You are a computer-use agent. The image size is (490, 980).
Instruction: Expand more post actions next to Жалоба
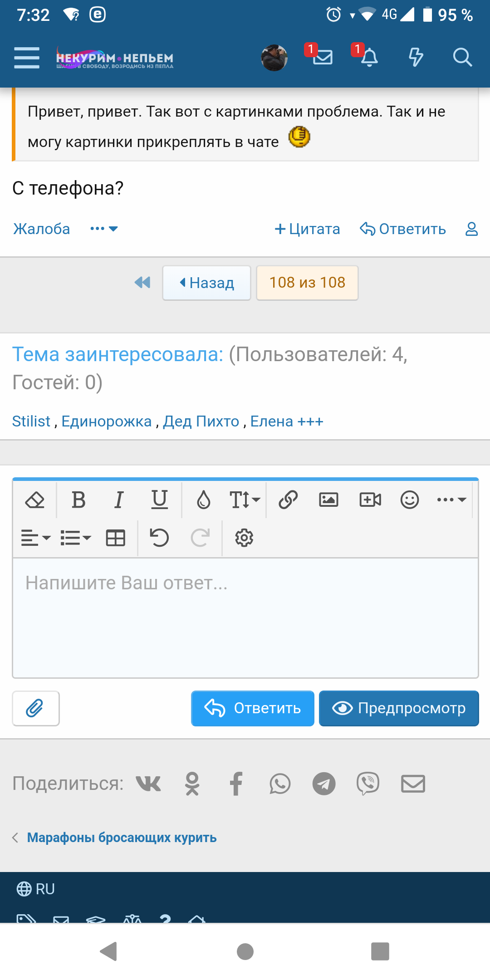pos(104,229)
